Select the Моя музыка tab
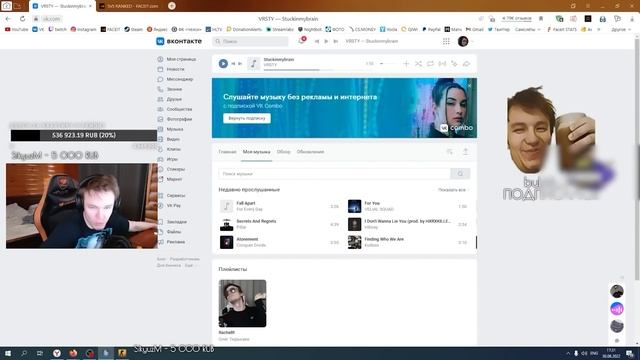The width and height of the screenshot is (640, 360). click(x=256, y=152)
